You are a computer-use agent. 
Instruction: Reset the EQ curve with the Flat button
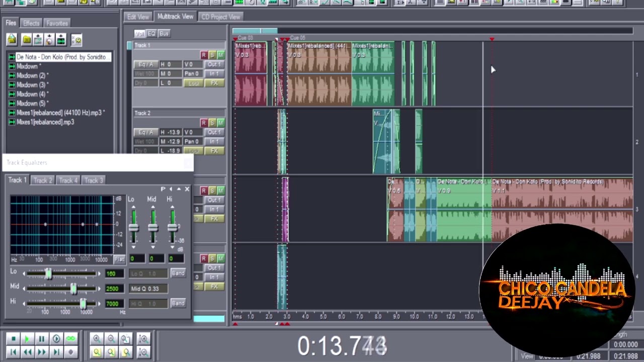click(119, 259)
